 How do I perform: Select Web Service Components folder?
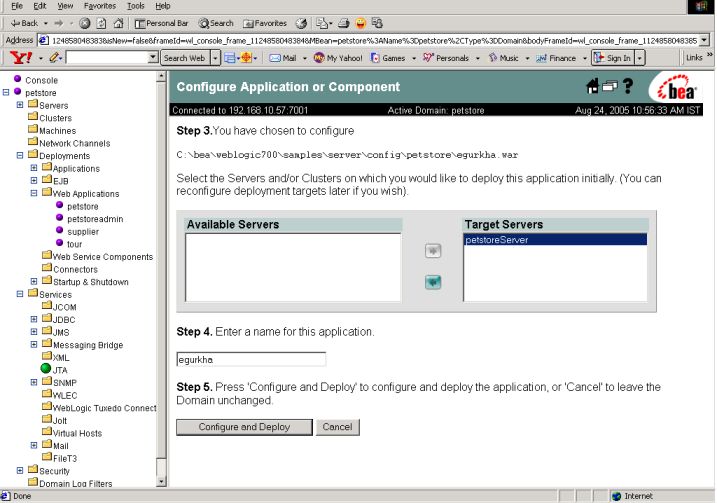point(103,257)
